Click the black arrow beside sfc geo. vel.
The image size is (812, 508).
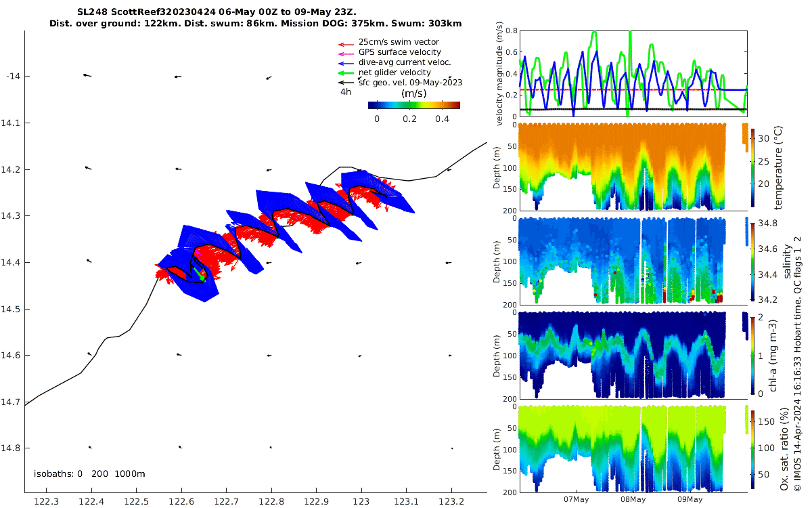[x=346, y=83]
